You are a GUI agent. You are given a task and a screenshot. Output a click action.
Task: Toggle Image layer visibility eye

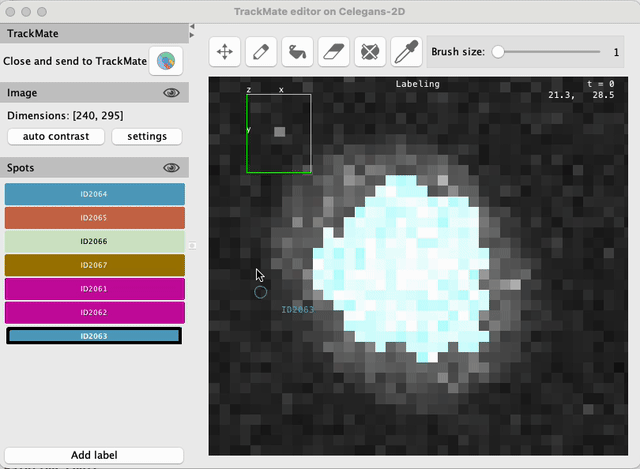pyautogui.click(x=171, y=93)
